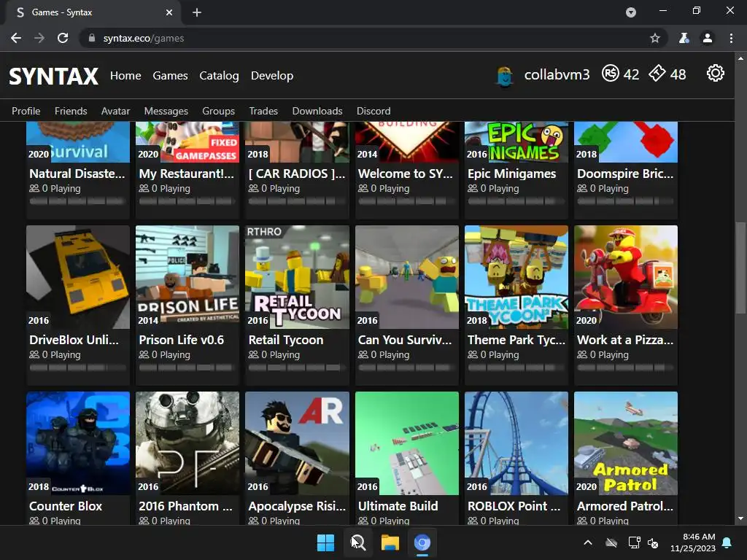Image resolution: width=747 pixels, height=560 pixels.
Task: Open notifications bell icon
Action: pyautogui.click(x=727, y=542)
